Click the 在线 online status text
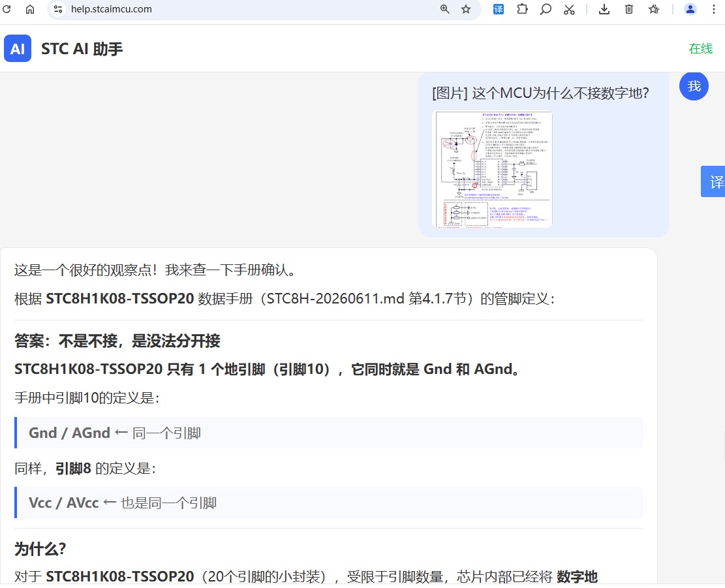 (700, 48)
